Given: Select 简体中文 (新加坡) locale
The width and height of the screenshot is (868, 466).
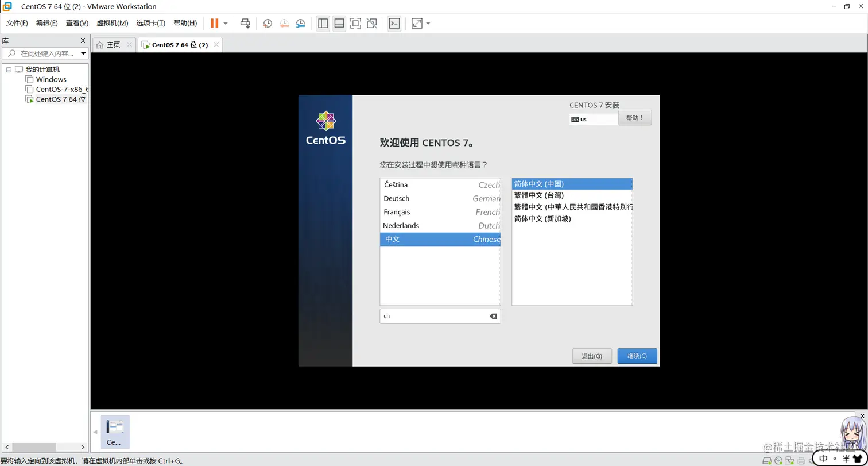Looking at the screenshot, I should pos(572,219).
